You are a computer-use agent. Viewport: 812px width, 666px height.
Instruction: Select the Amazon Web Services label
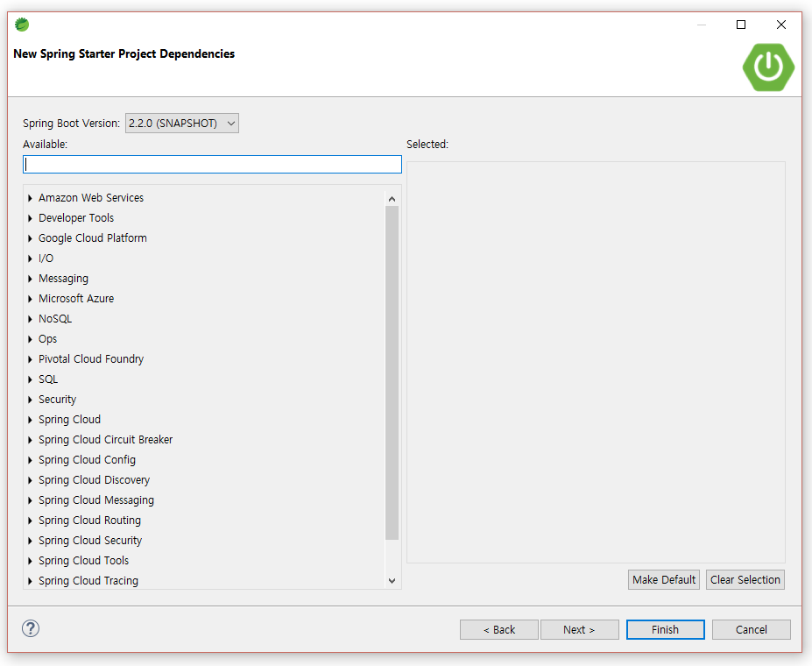pyautogui.click(x=90, y=198)
